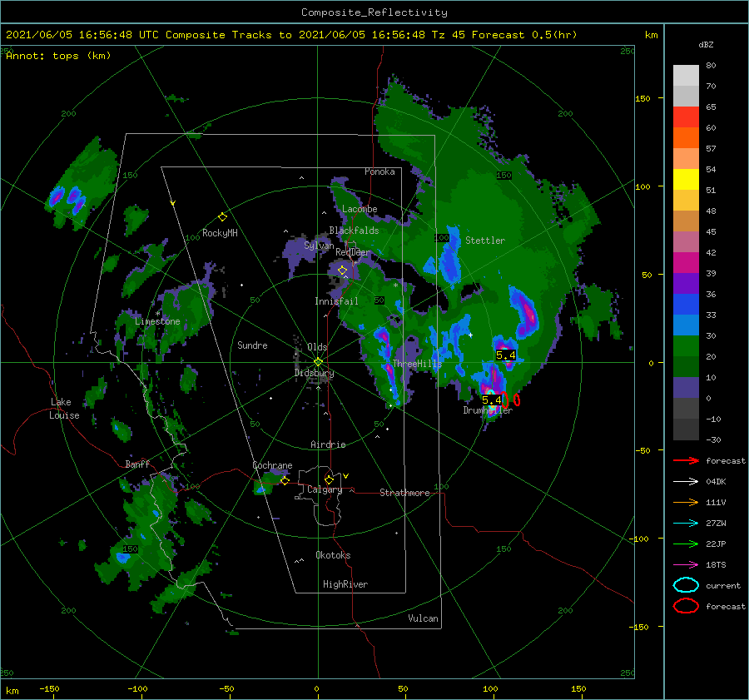
Task: Click the HighRiver city label
Action: click(x=345, y=584)
